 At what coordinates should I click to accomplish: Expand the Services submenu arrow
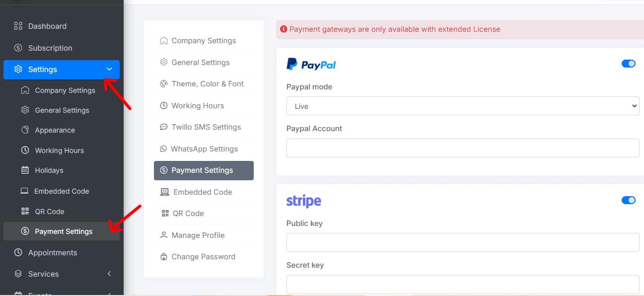tap(109, 274)
